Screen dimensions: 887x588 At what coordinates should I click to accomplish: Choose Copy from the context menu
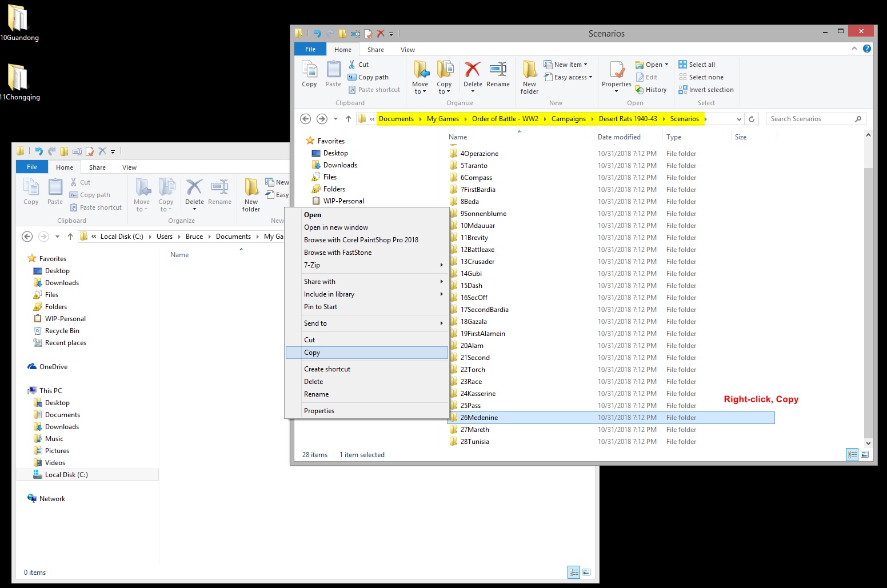pos(312,353)
